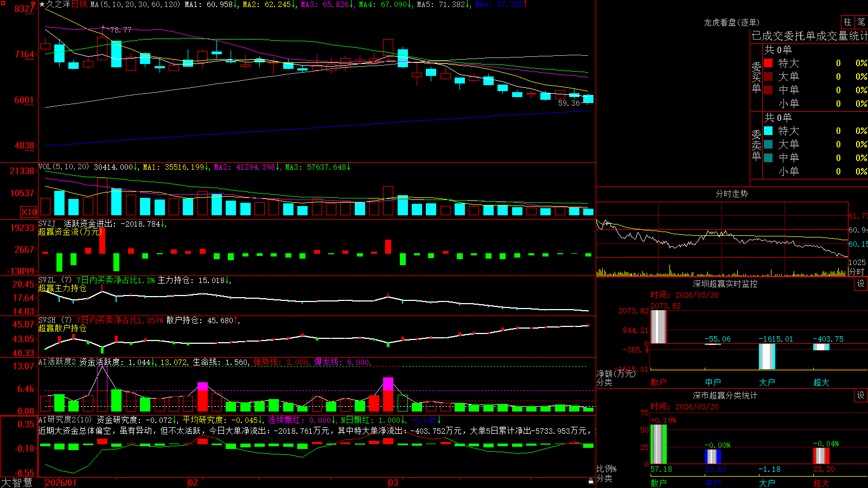This screenshot has width=868, height=488.
Task: Click the 超大 23.20 ratio bar
Action: [821, 456]
